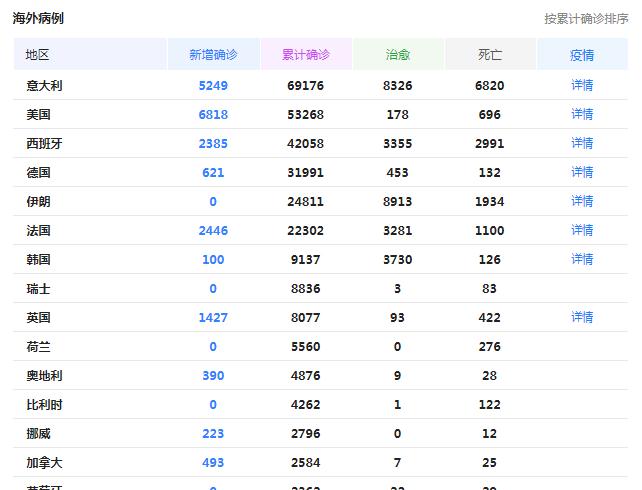Click cumulative cases value 31991
Viewport: 642px width, 490px height.
pyautogui.click(x=305, y=173)
